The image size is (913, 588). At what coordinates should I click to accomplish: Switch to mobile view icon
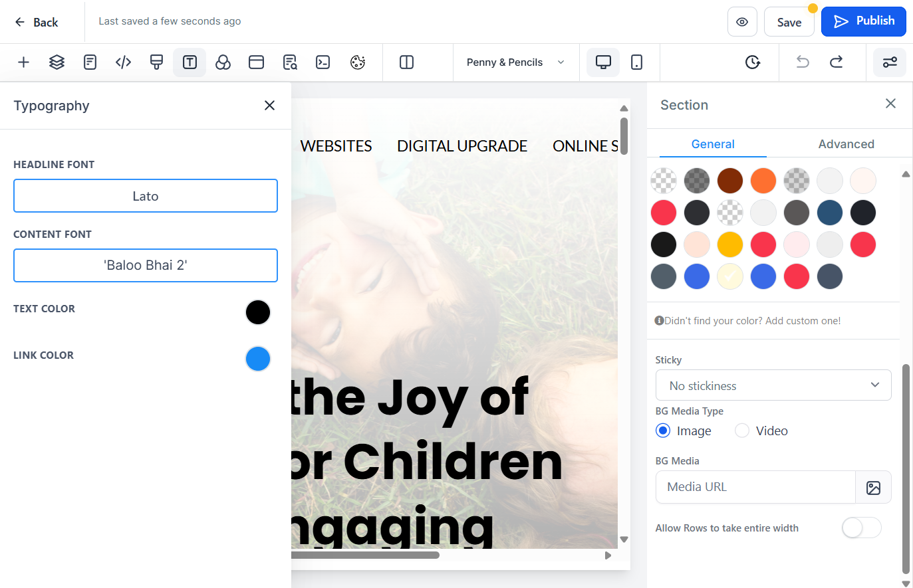[x=636, y=62]
